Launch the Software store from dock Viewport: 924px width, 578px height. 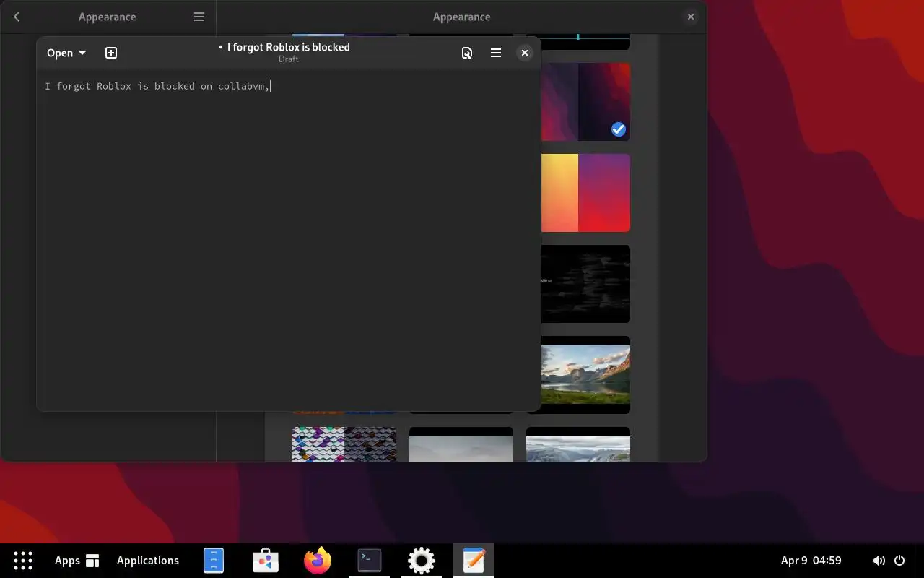(266, 561)
